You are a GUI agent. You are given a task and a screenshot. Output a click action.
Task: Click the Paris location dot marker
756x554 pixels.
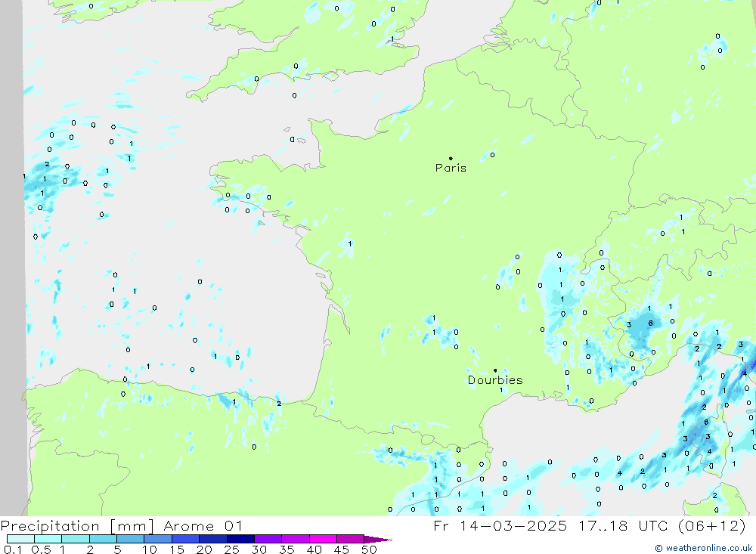[x=451, y=158]
